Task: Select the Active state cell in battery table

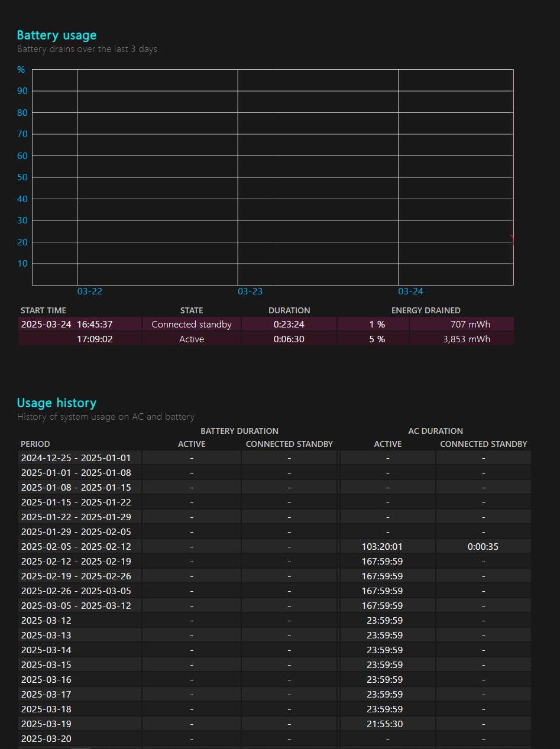Action: tap(192, 339)
